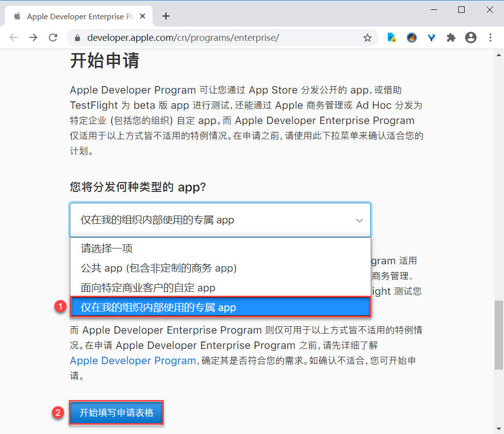Choose 仅在我的组织内部使用的专属 app option
This screenshot has height=434, width=504.
(x=220, y=307)
